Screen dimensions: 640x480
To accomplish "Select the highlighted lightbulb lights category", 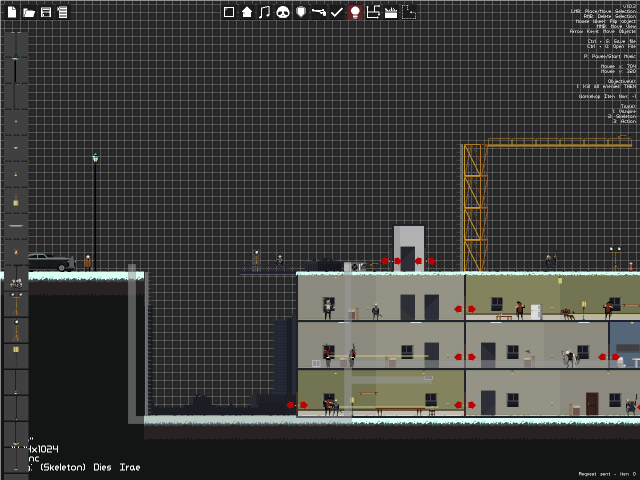I will (x=355, y=12).
